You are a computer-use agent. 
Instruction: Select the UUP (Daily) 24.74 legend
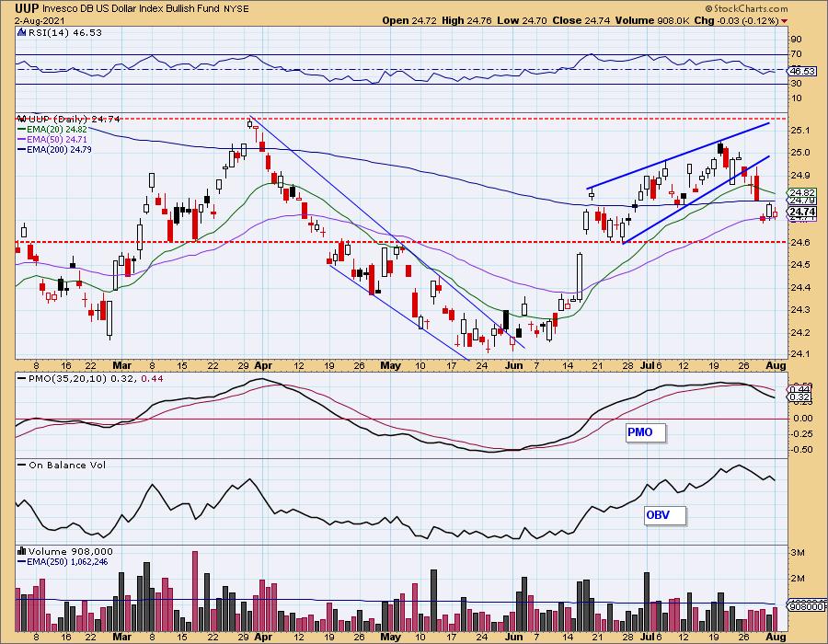(74, 119)
